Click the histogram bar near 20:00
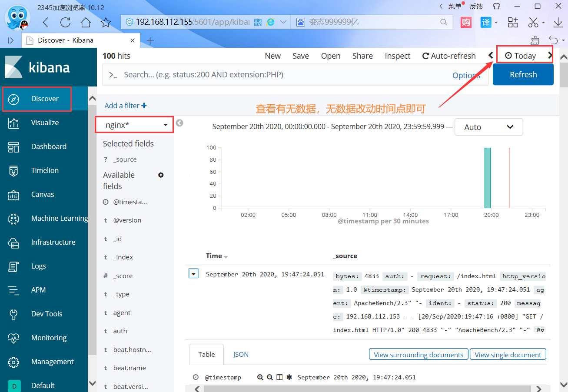 click(x=488, y=178)
